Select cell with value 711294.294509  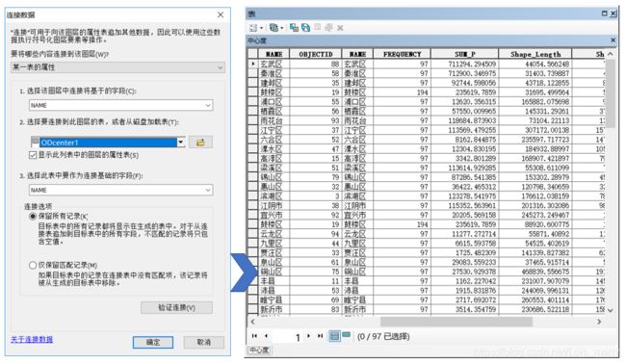tap(465, 64)
